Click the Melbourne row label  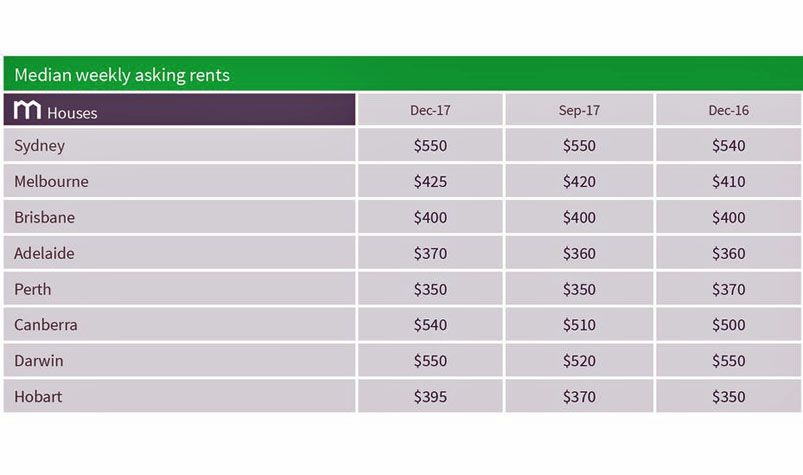click(51, 181)
